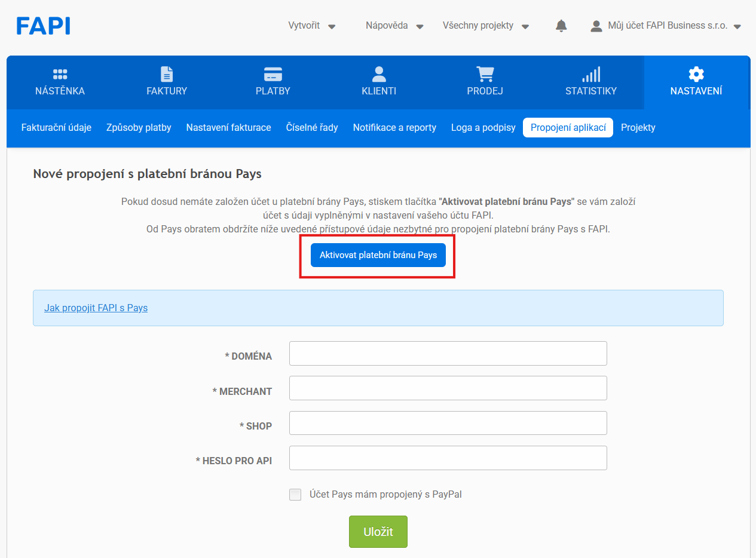Click heading Nové propojení s platební bránou Pays
The height and width of the screenshot is (558, 756).
point(147,174)
